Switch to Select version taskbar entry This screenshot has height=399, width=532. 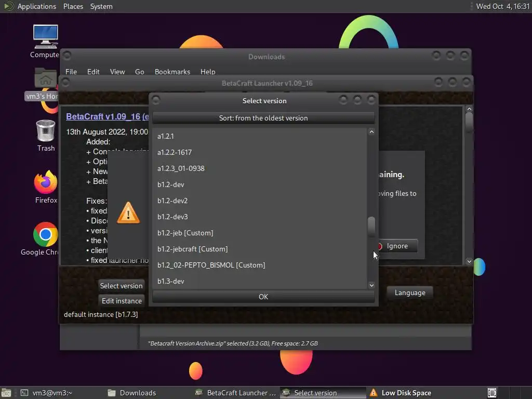click(x=323, y=393)
